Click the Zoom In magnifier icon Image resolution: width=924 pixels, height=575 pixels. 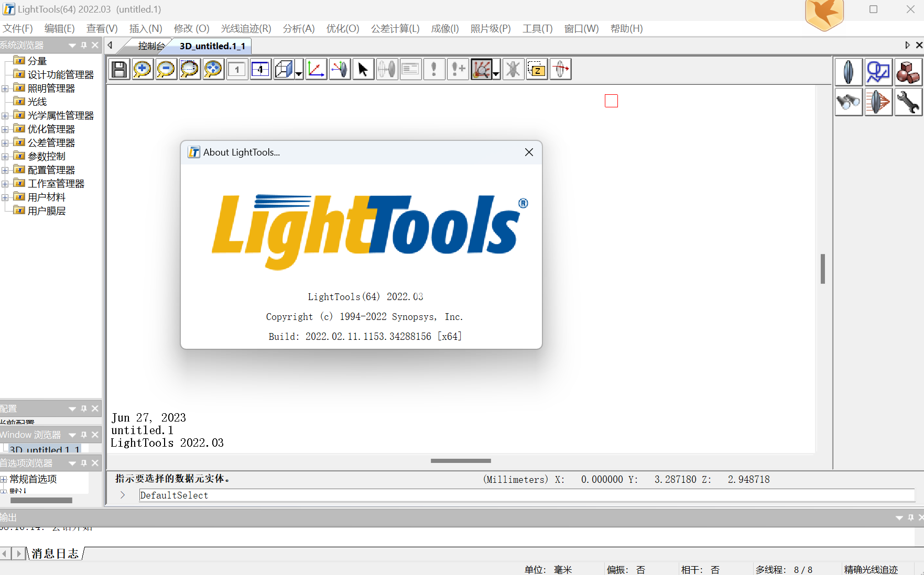143,69
